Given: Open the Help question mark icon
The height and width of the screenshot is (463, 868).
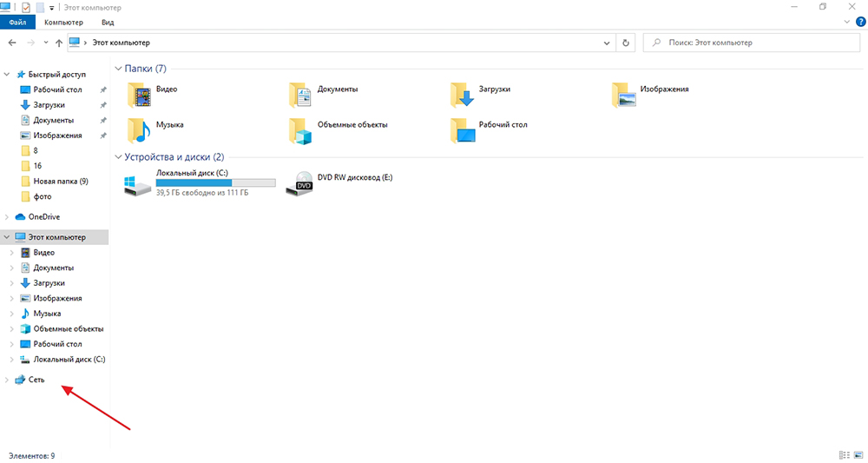Looking at the screenshot, I should 861,23.
